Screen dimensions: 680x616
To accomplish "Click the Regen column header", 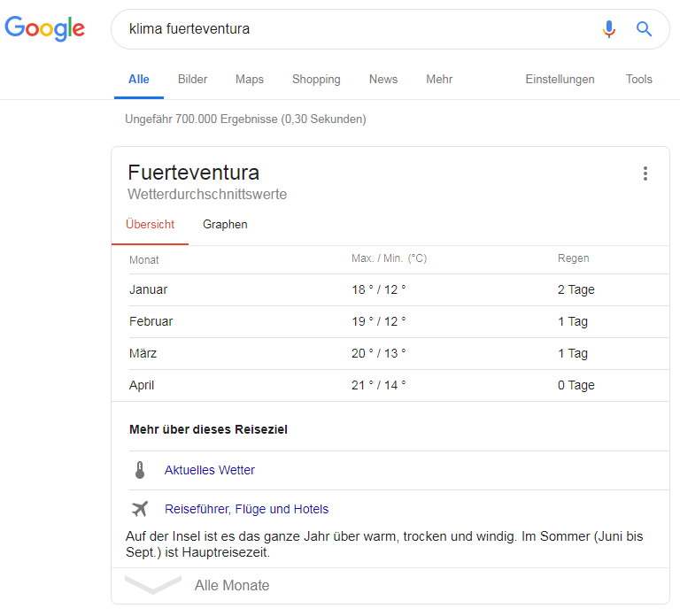I will (574, 258).
